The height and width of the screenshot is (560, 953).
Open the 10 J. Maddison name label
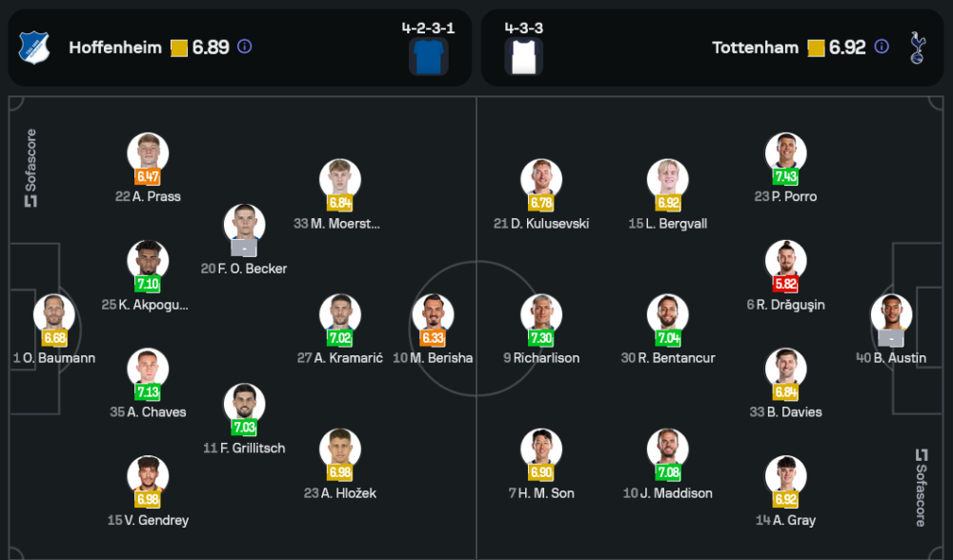(667, 493)
